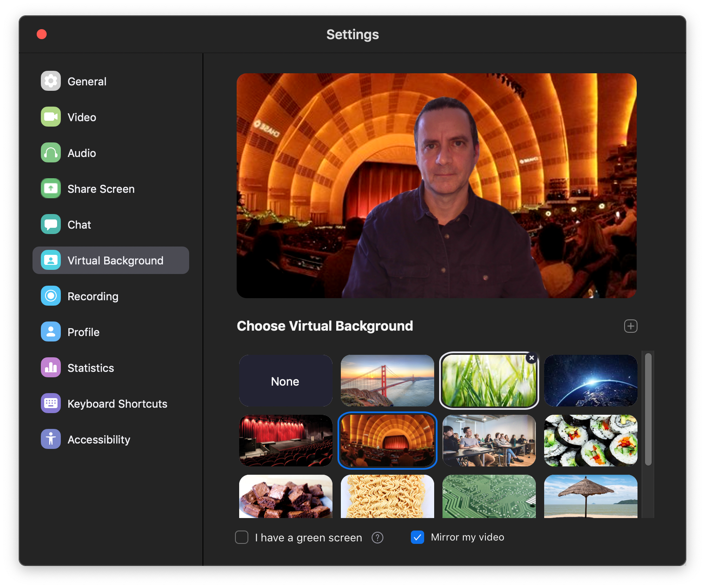This screenshot has height=588, width=705.
Task: Click the Video camera icon
Action: click(51, 117)
